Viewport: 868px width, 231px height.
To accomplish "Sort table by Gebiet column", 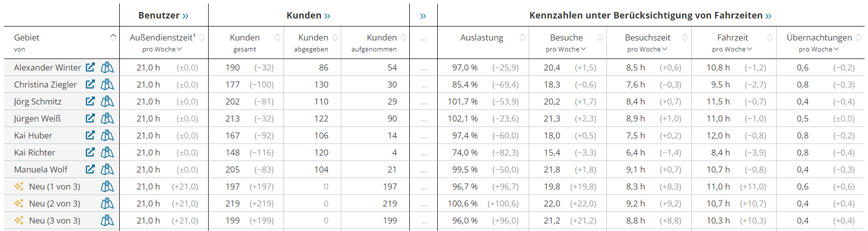I will pyautogui.click(x=113, y=37).
